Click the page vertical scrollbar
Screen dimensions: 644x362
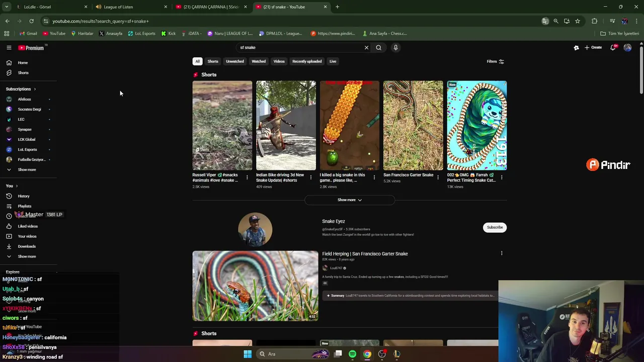click(641, 70)
